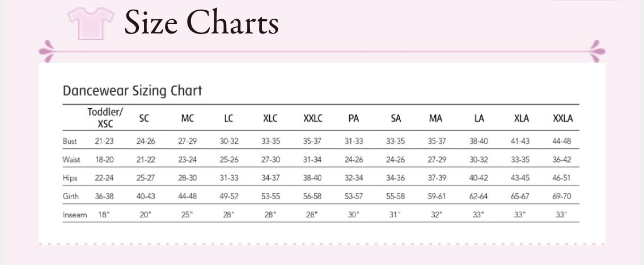The width and height of the screenshot is (644, 265).
Task: Select the Waist row label
Action: [70, 160]
